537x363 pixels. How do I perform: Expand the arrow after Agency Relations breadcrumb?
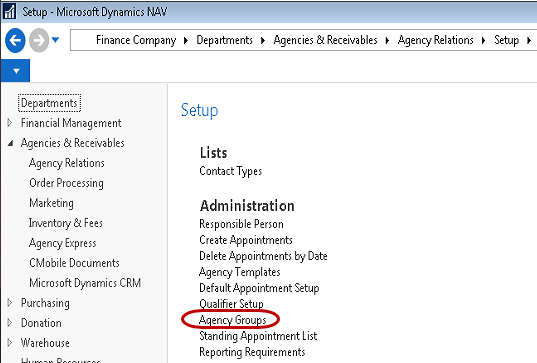pos(483,40)
